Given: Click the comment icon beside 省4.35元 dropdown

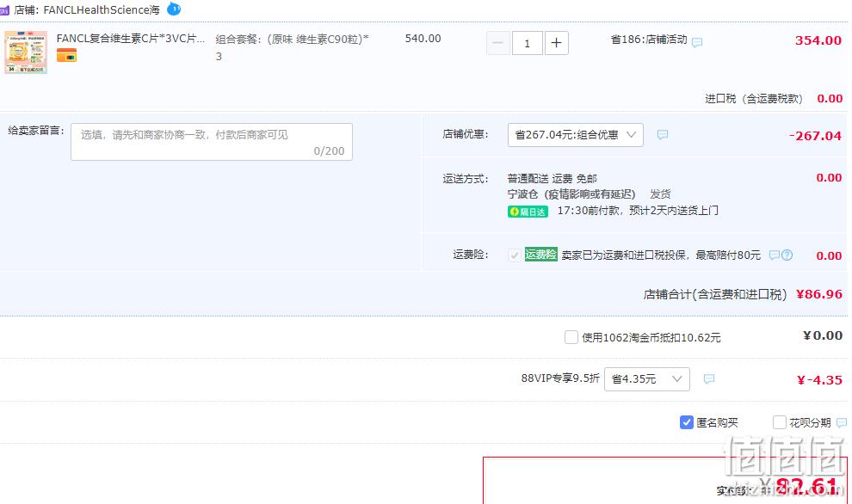Looking at the screenshot, I should coord(709,378).
